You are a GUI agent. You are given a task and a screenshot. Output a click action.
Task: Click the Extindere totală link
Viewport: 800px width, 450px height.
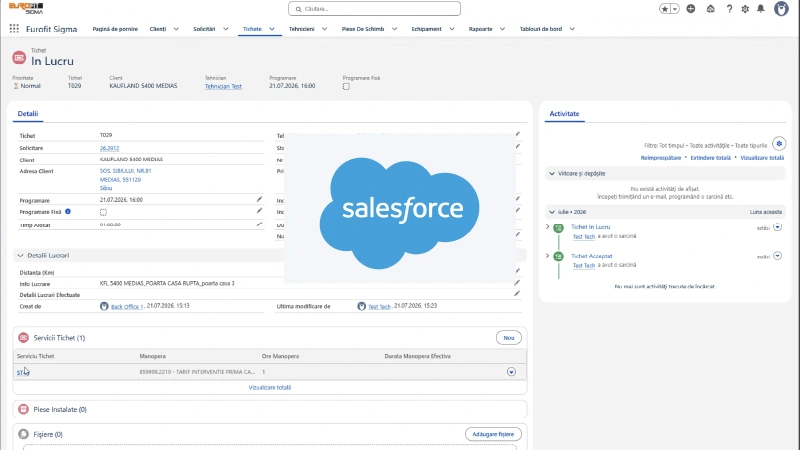click(710, 158)
